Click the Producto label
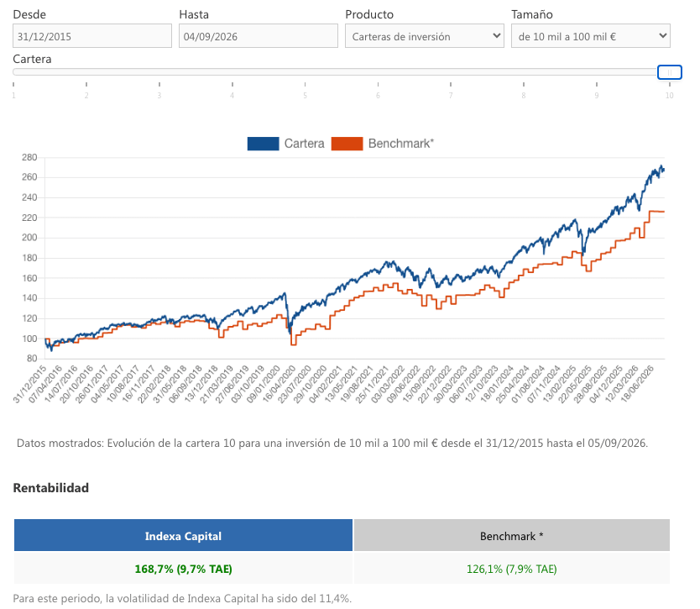The width and height of the screenshot is (700, 609). tap(369, 14)
